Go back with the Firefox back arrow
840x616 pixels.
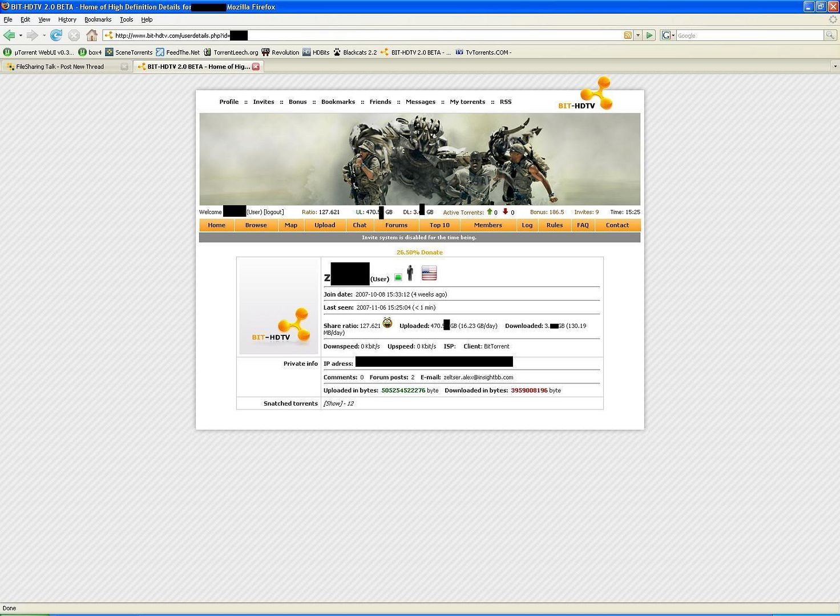(x=9, y=35)
